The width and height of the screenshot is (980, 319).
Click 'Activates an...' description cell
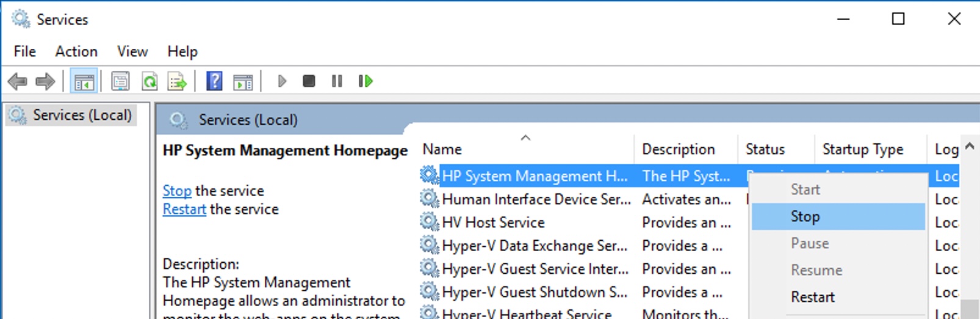[x=686, y=199]
